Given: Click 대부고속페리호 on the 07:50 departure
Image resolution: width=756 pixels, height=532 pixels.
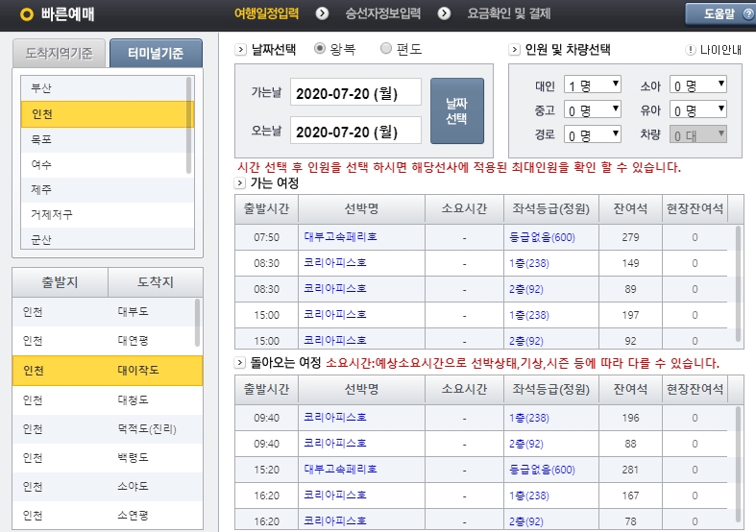Looking at the screenshot, I should [340, 236].
